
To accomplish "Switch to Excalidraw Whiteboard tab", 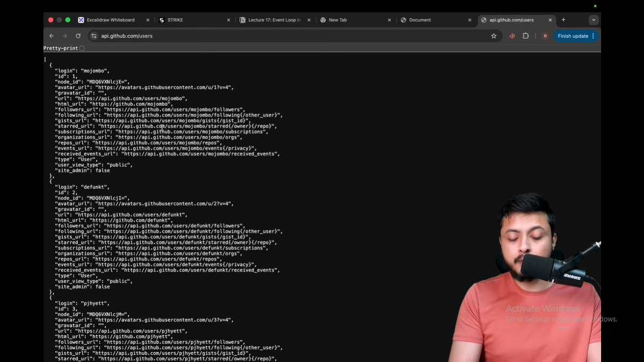I will point(114,20).
